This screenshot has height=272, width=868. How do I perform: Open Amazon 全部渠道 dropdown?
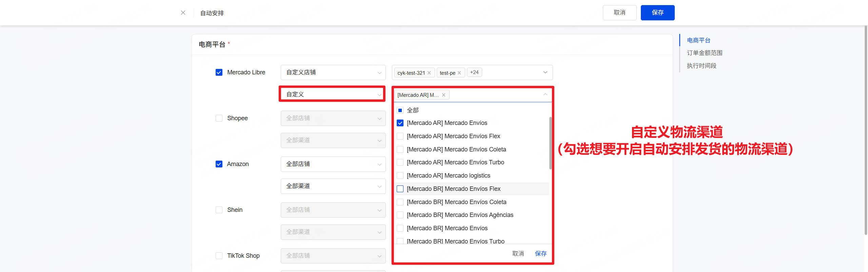point(333,186)
